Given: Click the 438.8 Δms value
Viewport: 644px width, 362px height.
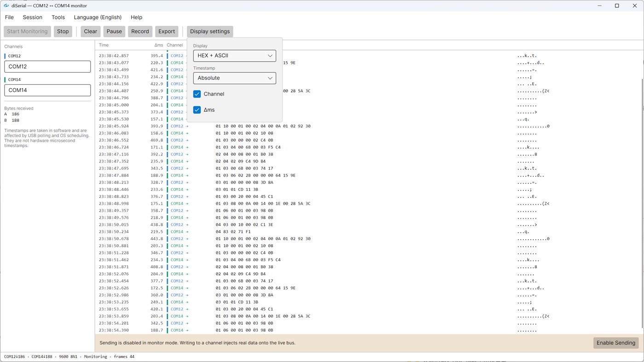Looking at the screenshot, I should (x=157, y=224).
